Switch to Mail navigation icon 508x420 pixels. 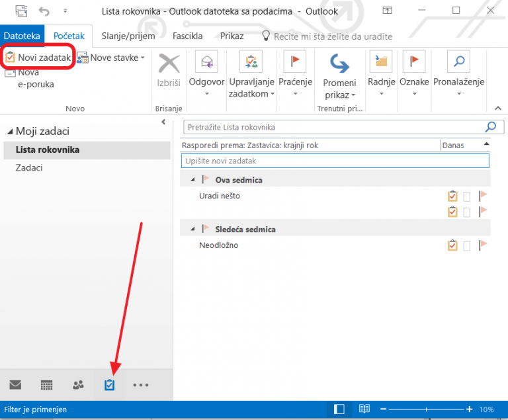tap(15, 385)
